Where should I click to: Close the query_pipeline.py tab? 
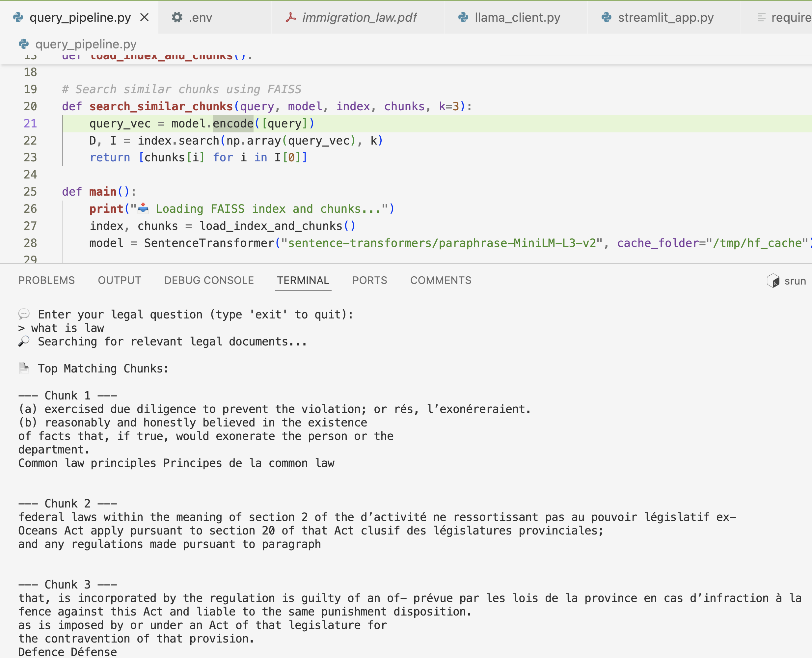point(144,17)
